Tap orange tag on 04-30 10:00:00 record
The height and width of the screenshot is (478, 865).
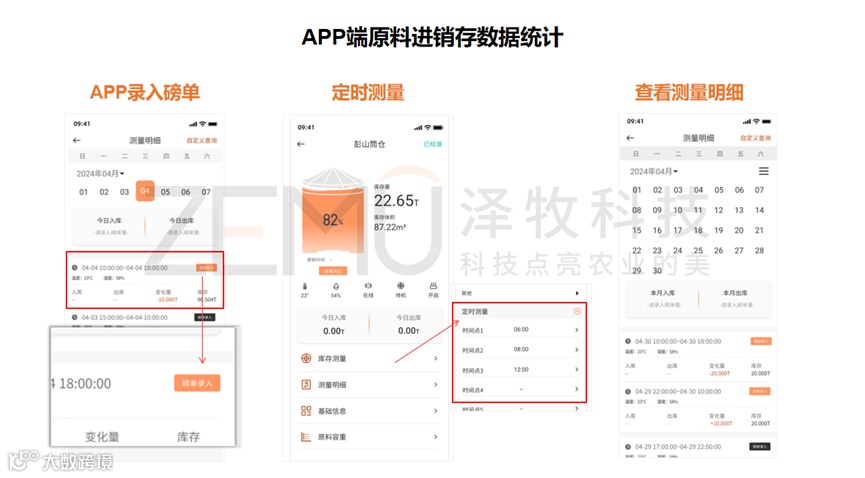coord(761,341)
